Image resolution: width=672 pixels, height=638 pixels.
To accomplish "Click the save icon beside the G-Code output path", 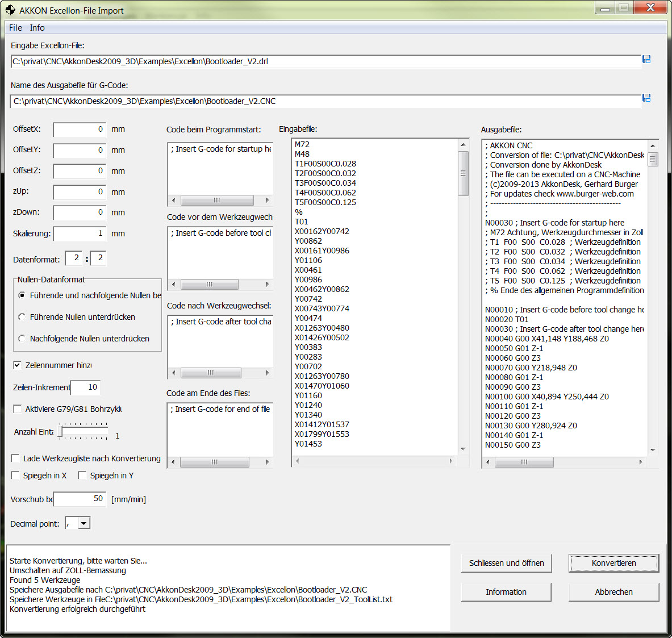I will click(646, 98).
